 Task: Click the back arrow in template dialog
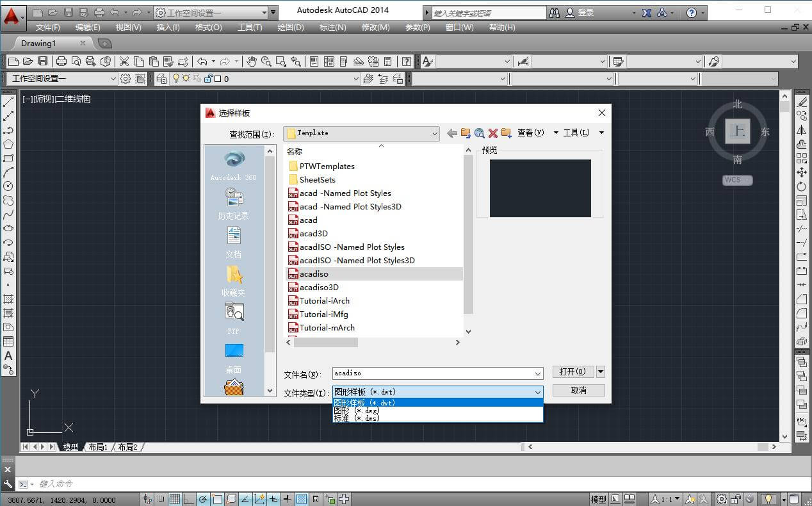[x=452, y=133]
